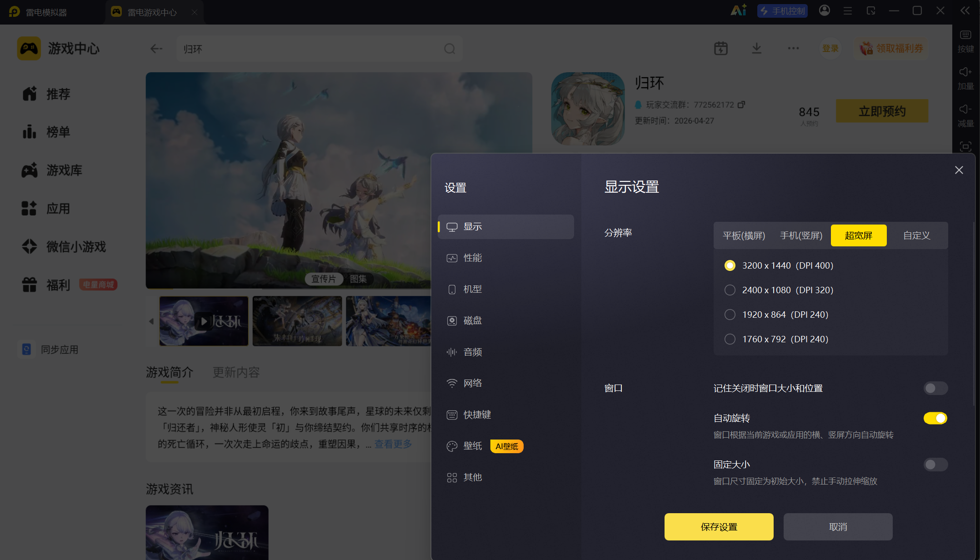Close the 雷电游戏中心 tab
This screenshot has width=980, height=560.
pyautogui.click(x=195, y=12)
